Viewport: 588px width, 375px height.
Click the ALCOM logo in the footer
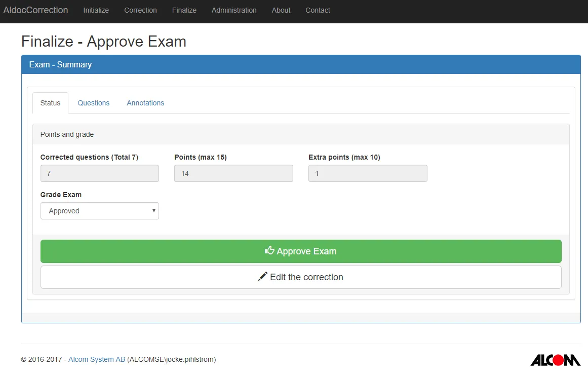click(556, 360)
